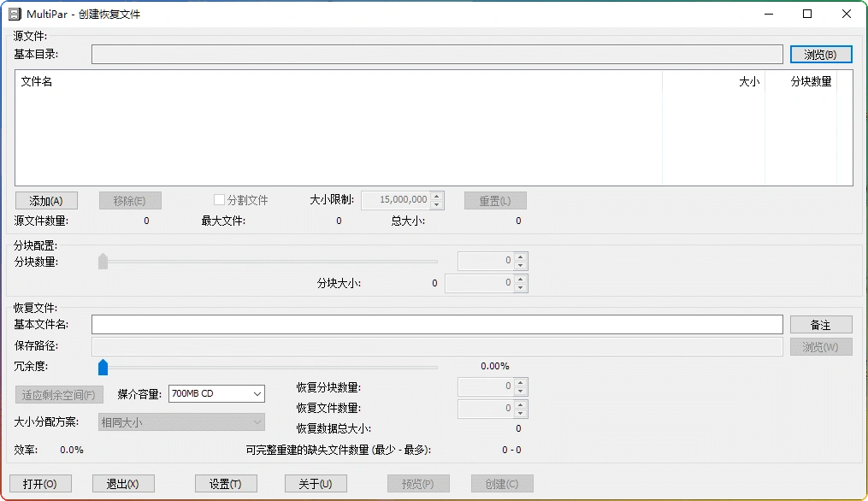Click 添加(A) to add source files

point(46,199)
